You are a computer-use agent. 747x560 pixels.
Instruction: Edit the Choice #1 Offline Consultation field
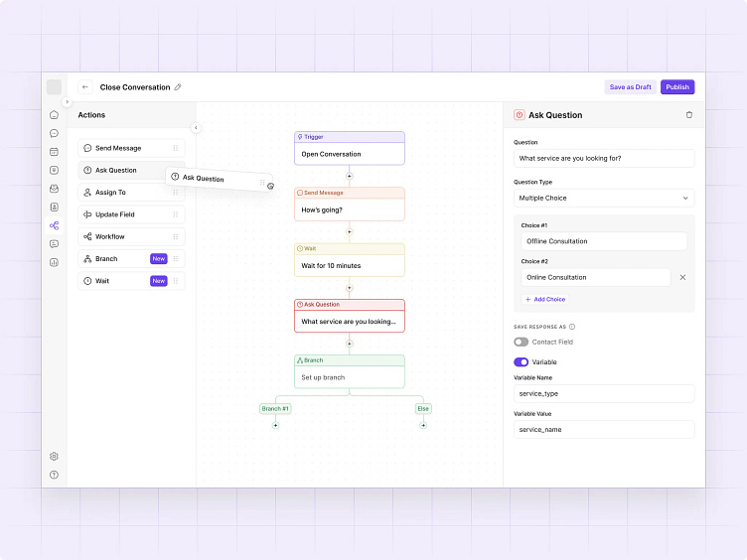tap(604, 241)
